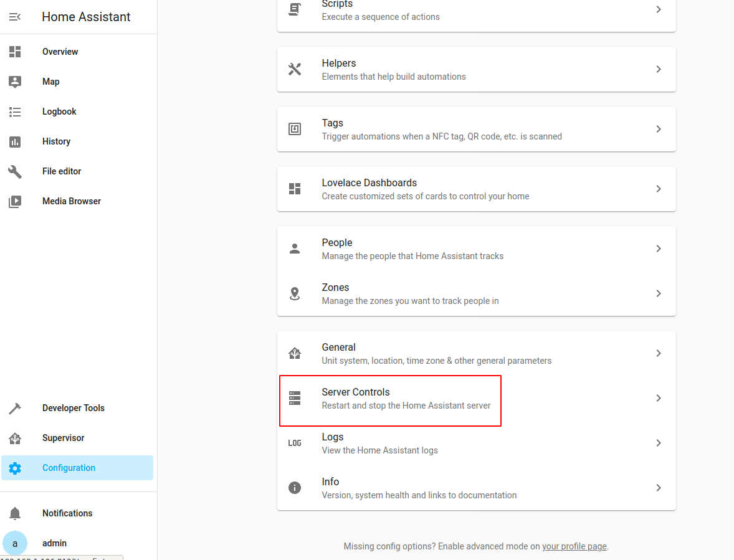Click the chevron next to Logs
The width and height of the screenshot is (734, 560).
point(659,443)
